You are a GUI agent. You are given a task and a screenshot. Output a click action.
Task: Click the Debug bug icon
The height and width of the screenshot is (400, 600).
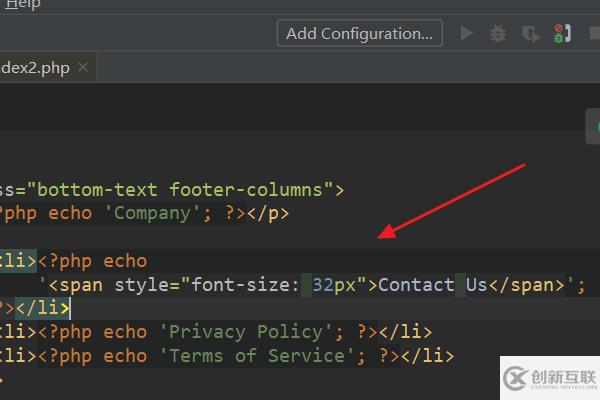(x=497, y=33)
